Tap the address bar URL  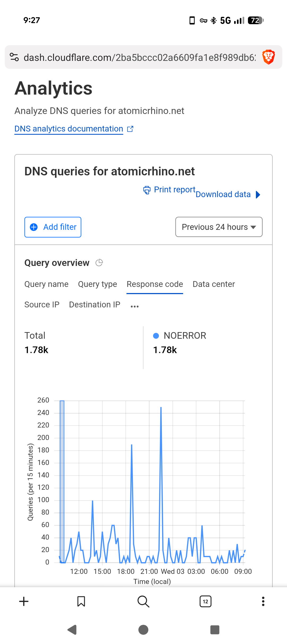pyautogui.click(x=140, y=57)
